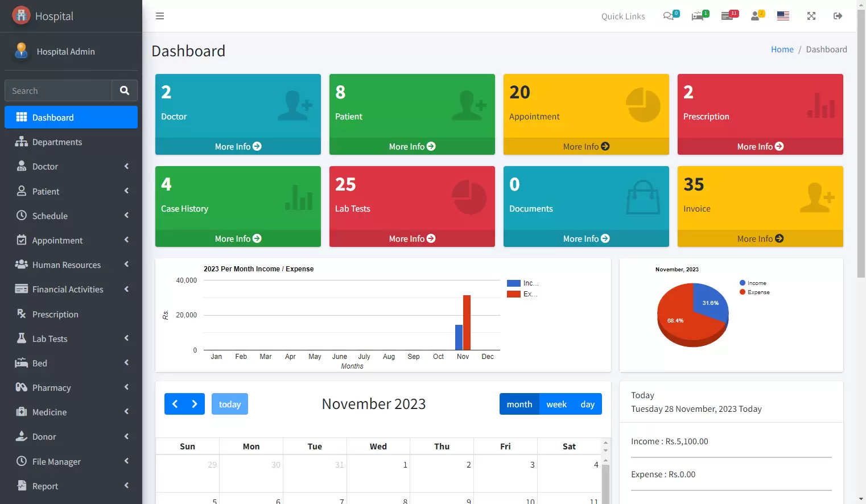Expand the Human Resources menu chevron
The width and height of the screenshot is (866, 504).
click(x=126, y=265)
